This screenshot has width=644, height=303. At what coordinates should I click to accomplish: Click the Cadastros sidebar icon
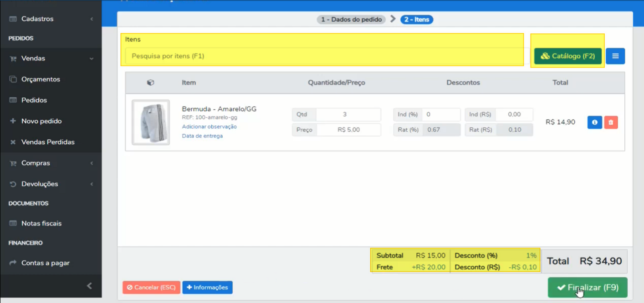click(x=13, y=19)
